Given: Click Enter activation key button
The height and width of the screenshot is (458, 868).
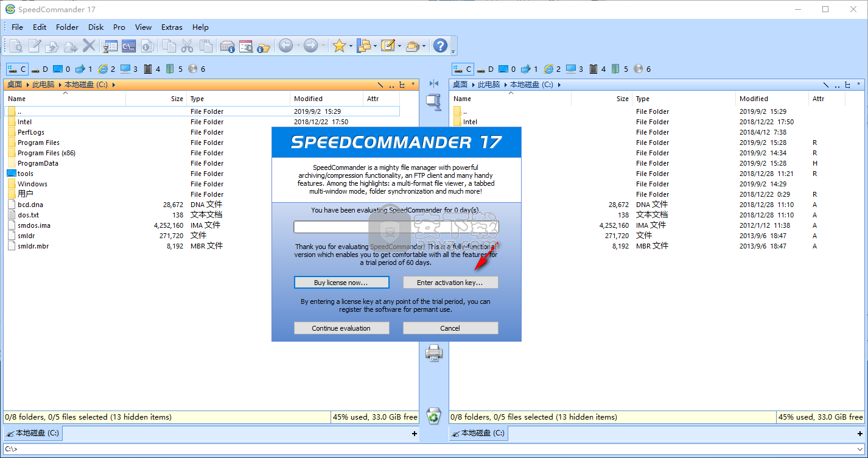Looking at the screenshot, I should pyautogui.click(x=450, y=283).
